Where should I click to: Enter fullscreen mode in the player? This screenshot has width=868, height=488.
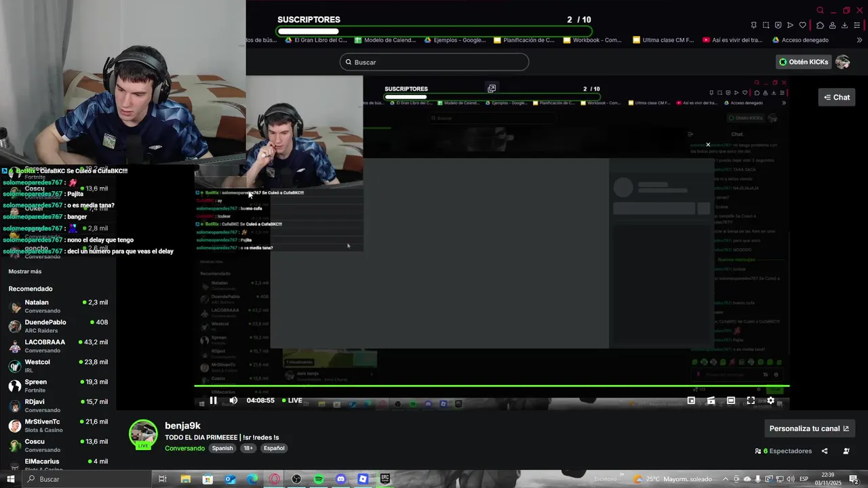click(751, 401)
